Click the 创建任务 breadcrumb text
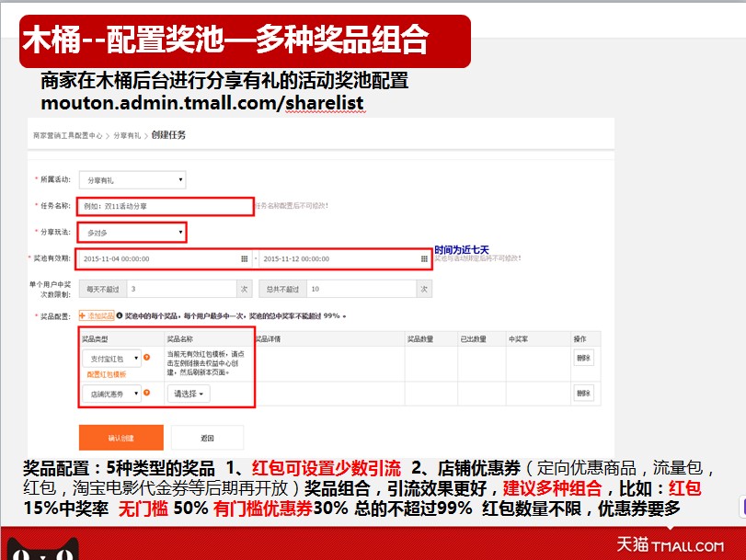Screen dimensions: 746x560 tap(168, 135)
